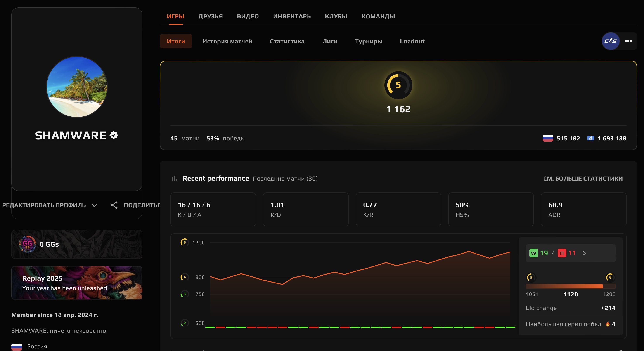Click the skill level 5 circle badge
The image size is (644, 351).
(398, 85)
